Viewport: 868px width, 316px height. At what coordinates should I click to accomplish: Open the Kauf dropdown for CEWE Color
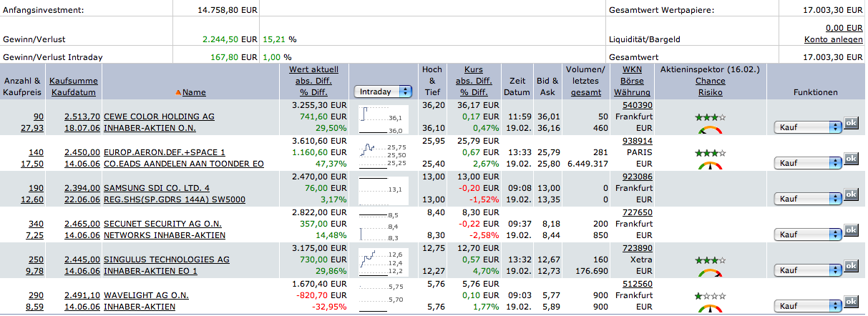808,127
